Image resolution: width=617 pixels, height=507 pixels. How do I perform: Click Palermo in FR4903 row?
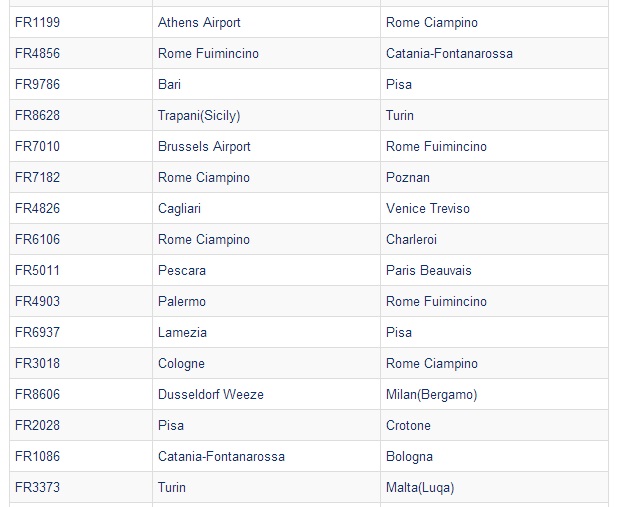coord(266,302)
